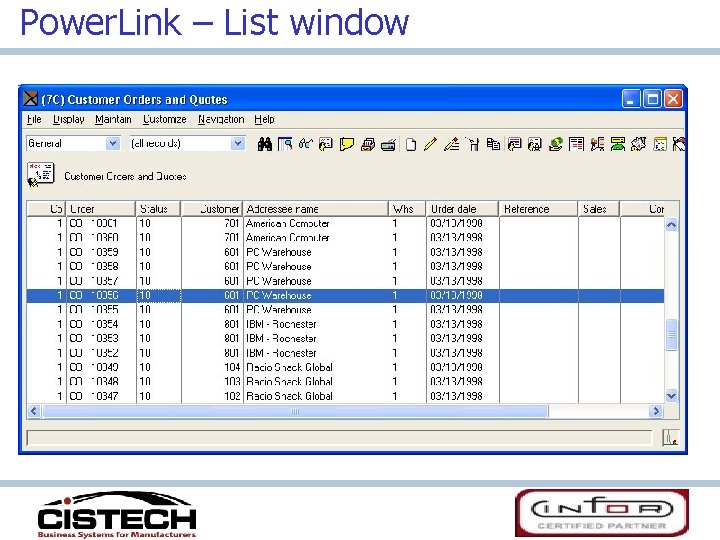
Task: Click the green person card icon
Action: [x=618, y=144]
